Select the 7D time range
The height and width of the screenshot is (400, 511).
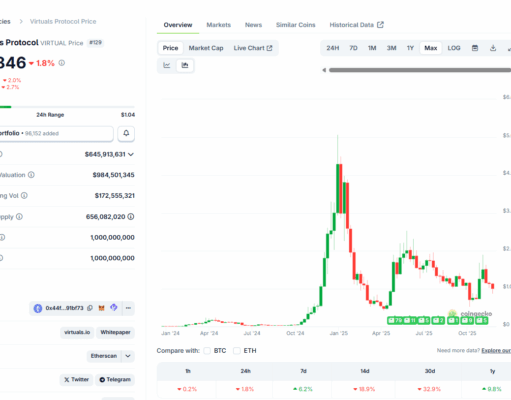pos(353,48)
